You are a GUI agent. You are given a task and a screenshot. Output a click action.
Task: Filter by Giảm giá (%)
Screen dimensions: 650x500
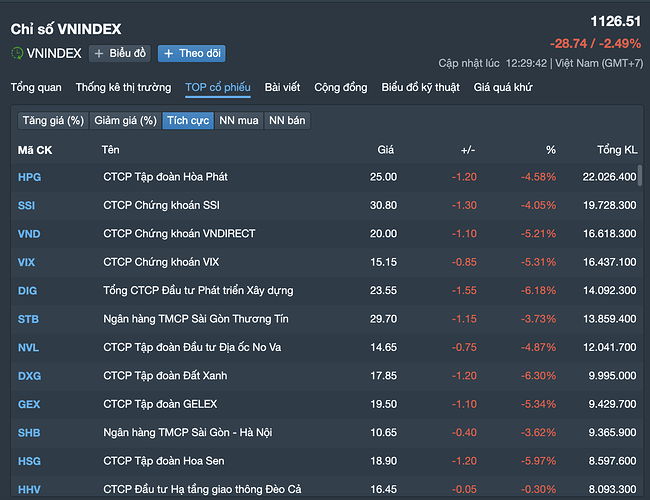tap(125, 120)
